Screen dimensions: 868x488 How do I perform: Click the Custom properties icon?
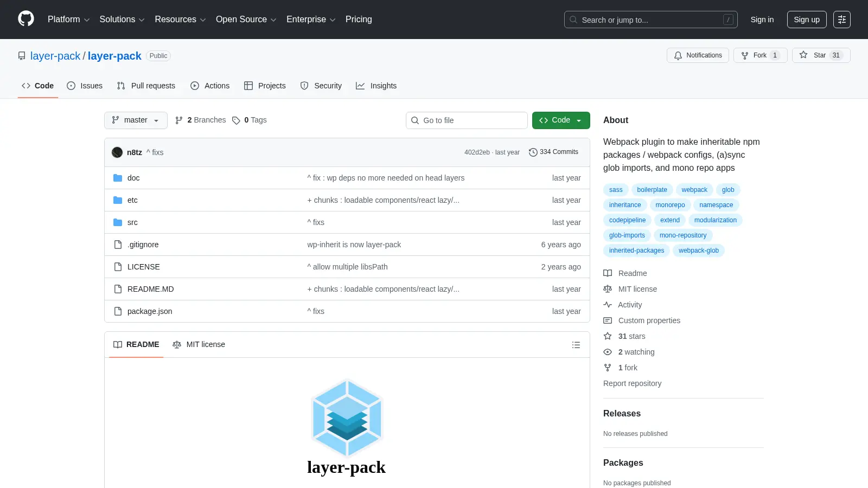point(608,320)
